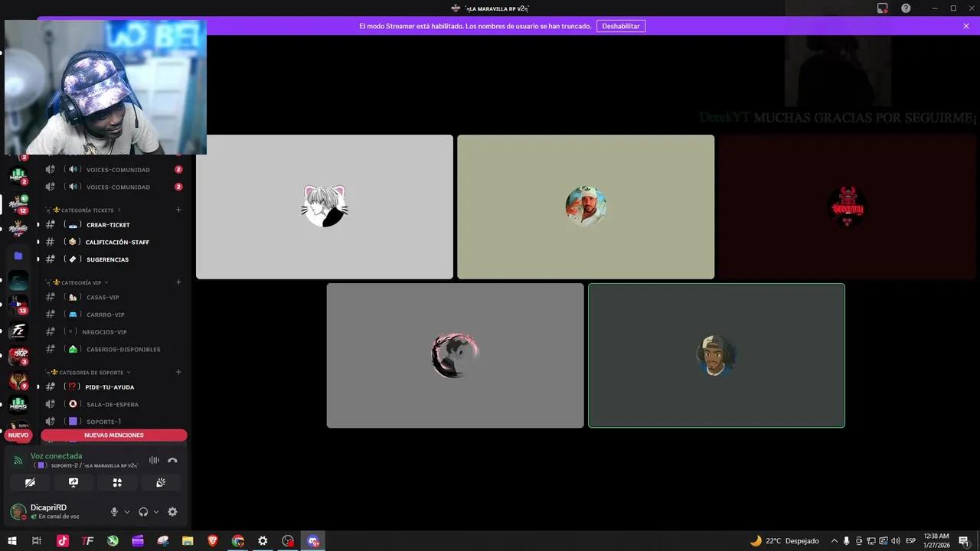Viewport: 980px width, 551px height.
Task: Start screen sharing in the voice panel
Action: click(73, 482)
